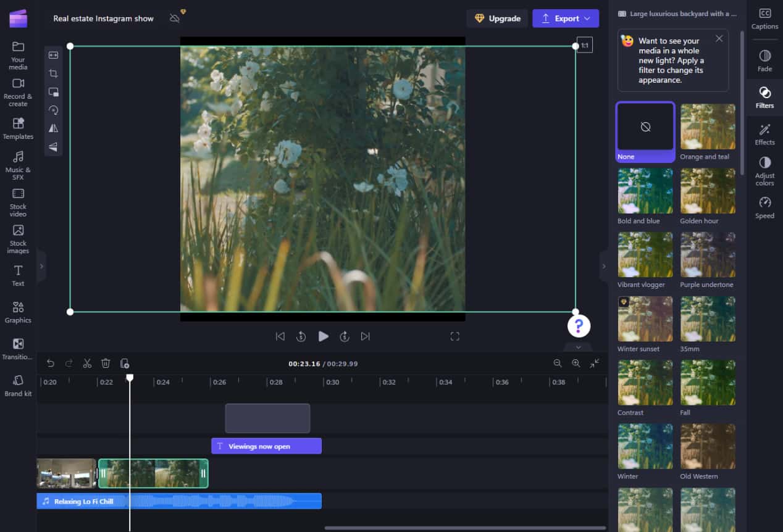Collapse the right properties panel arrow
The width and height of the screenshot is (783, 532).
604,266
